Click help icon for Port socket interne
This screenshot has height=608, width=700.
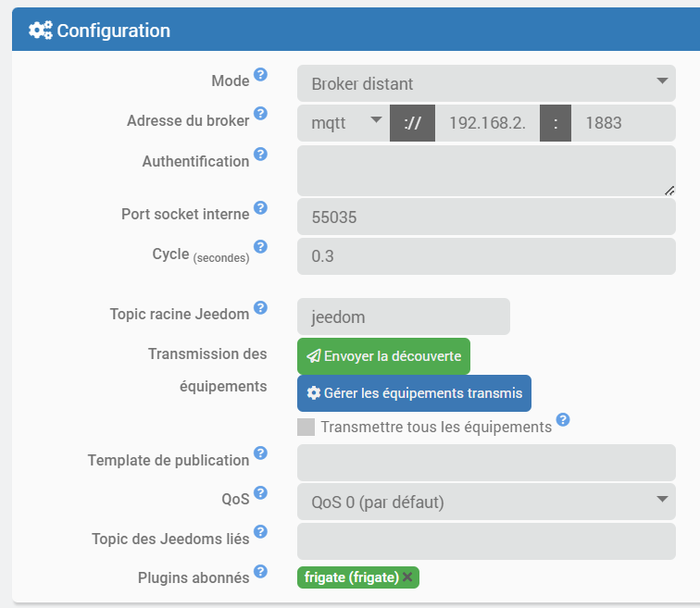[x=261, y=208]
